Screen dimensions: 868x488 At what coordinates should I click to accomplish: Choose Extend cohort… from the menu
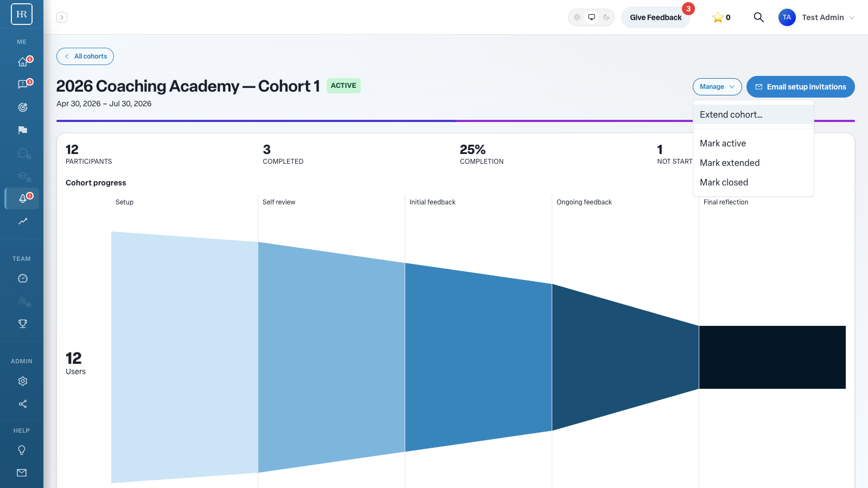tap(754, 114)
